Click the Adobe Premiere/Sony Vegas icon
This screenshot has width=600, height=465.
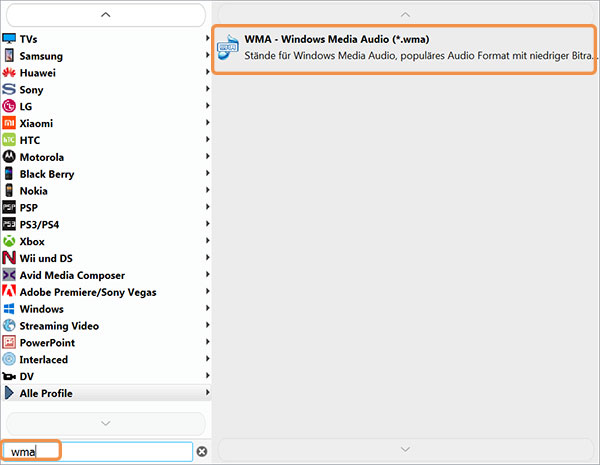[9, 292]
